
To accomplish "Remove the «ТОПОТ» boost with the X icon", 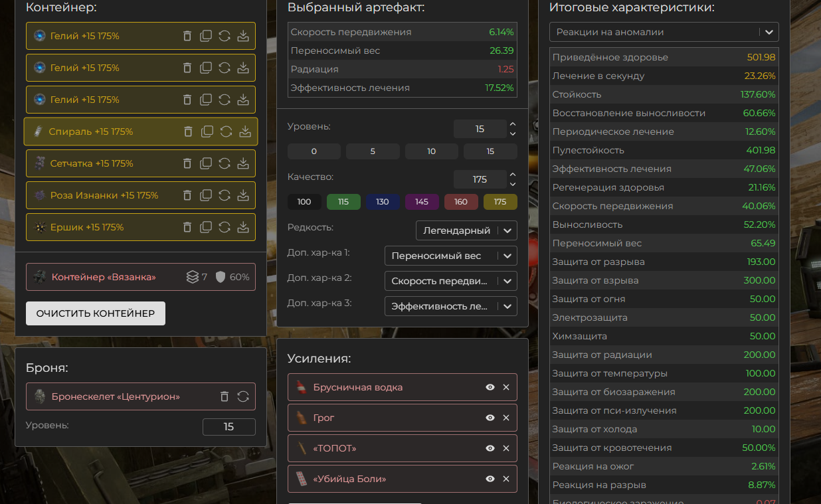I will pyautogui.click(x=506, y=448).
